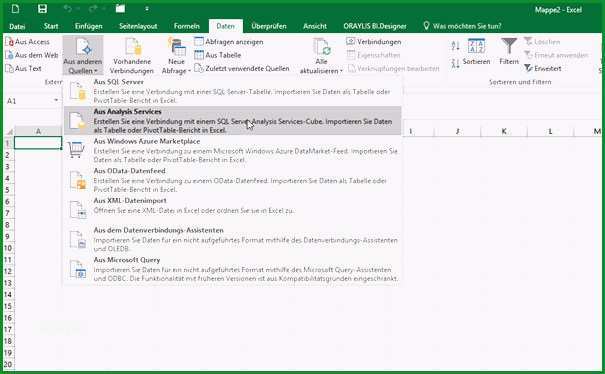
Task: Select column A header
Action: (x=38, y=132)
